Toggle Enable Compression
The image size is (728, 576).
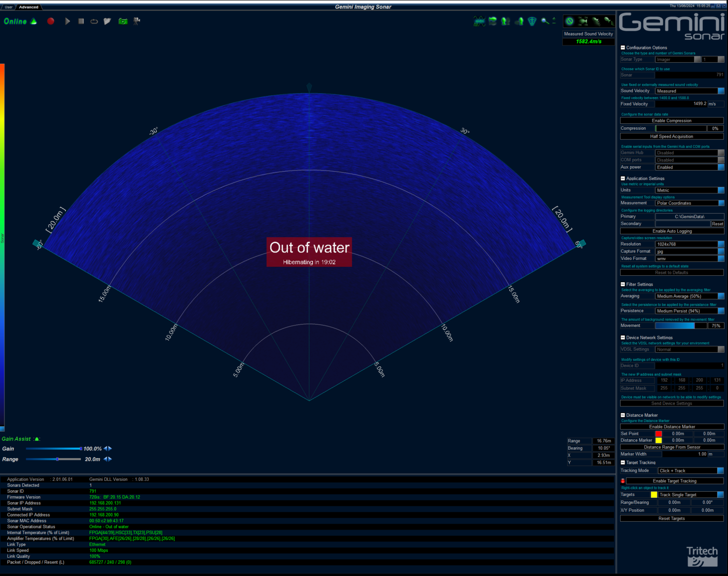pyautogui.click(x=671, y=121)
